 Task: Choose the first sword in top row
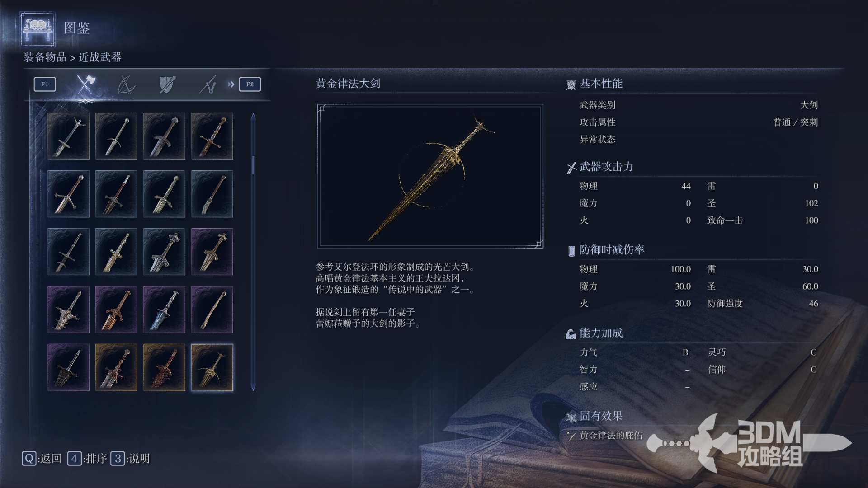pyautogui.click(x=68, y=136)
